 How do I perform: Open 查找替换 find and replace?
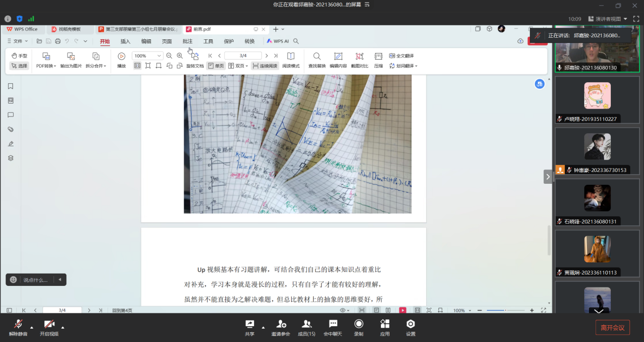click(317, 60)
